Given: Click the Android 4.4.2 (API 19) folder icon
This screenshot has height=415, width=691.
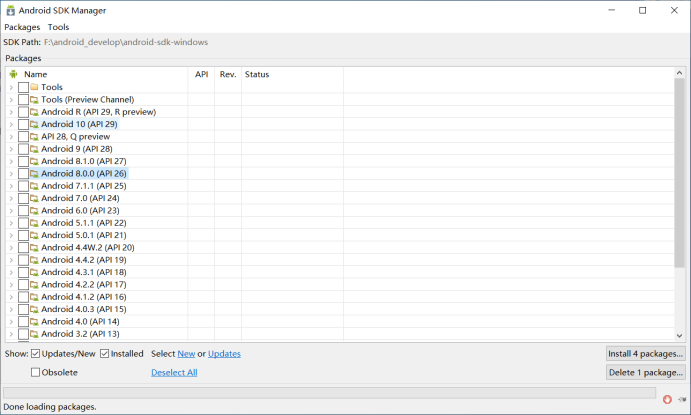Looking at the screenshot, I should click(x=34, y=260).
